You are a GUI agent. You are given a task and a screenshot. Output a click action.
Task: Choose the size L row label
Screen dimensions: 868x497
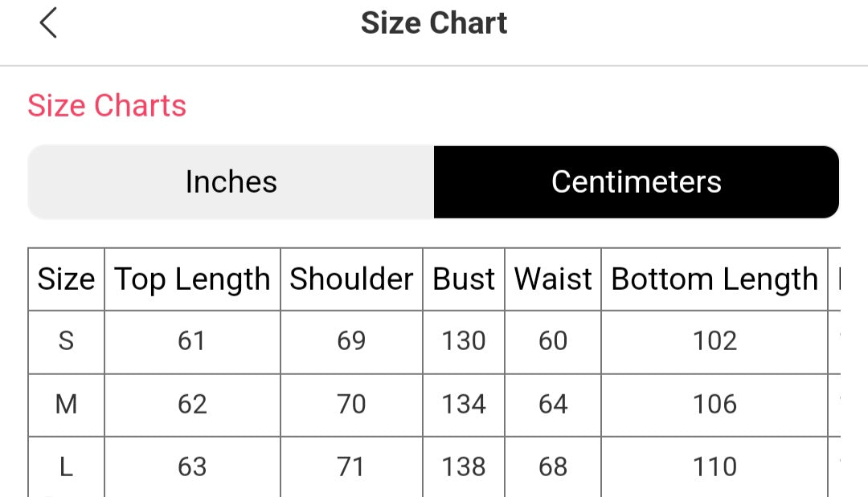tap(66, 467)
